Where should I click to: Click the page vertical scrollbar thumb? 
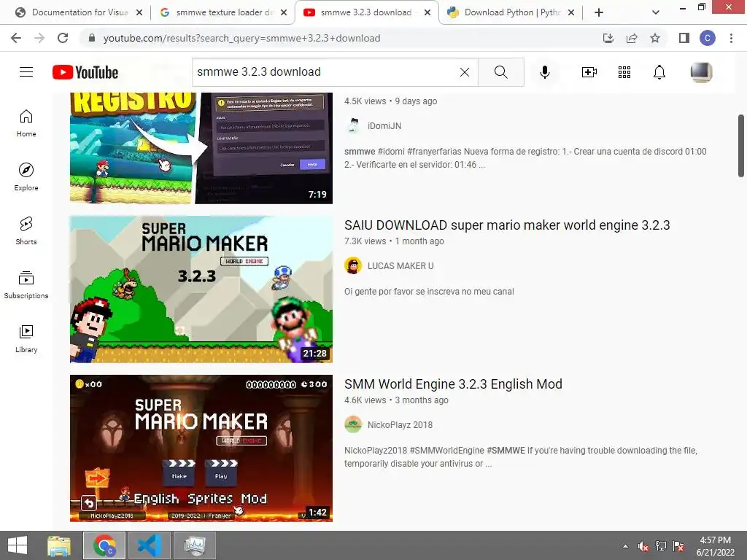[x=741, y=145]
